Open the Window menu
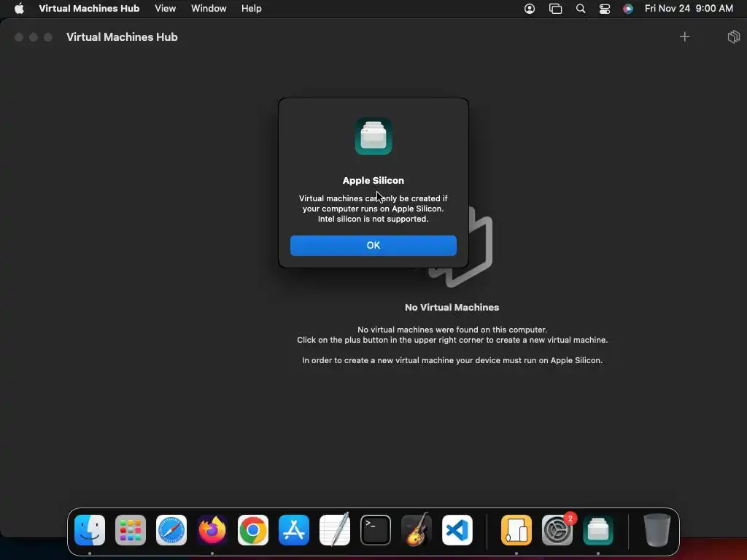747x560 pixels. coord(209,8)
